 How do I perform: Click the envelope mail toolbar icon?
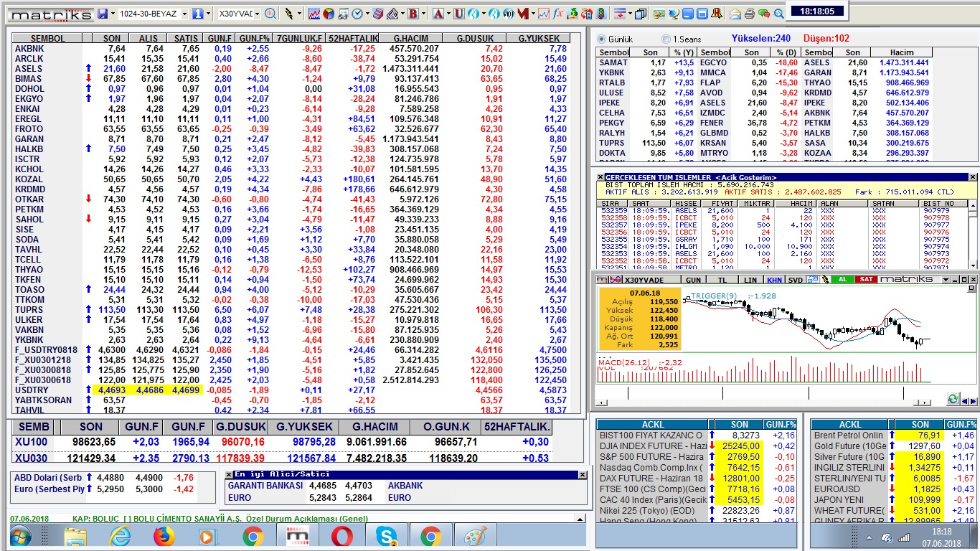735,14
